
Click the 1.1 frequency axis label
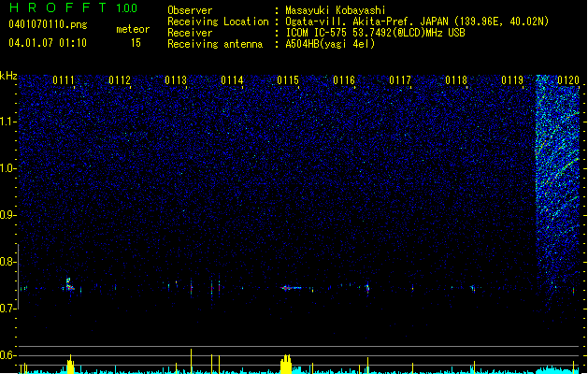coord(7,122)
